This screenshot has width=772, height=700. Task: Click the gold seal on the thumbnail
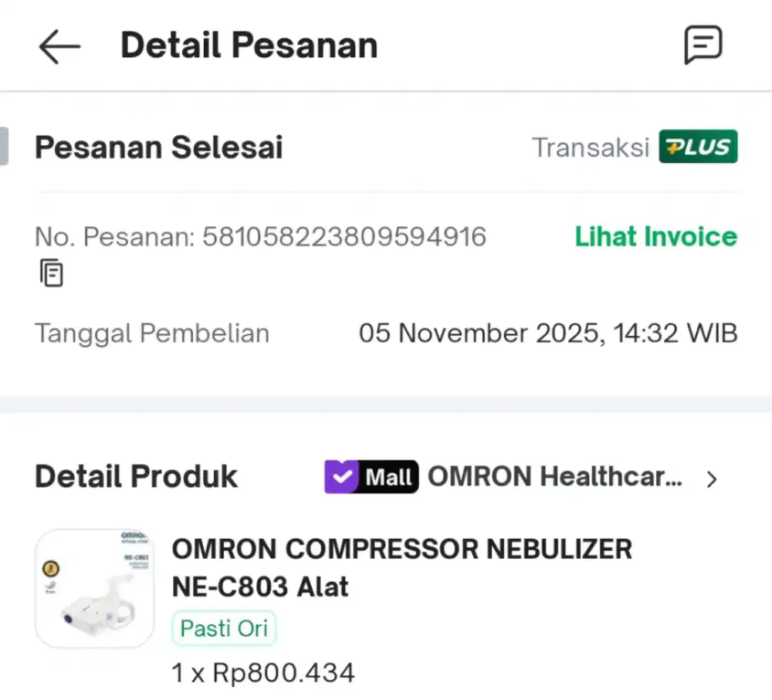click(x=52, y=566)
